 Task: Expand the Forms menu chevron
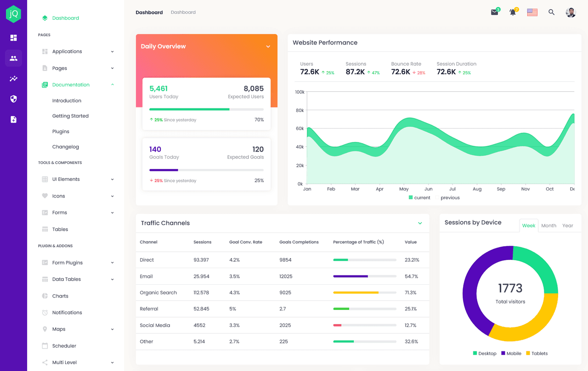(113, 213)
